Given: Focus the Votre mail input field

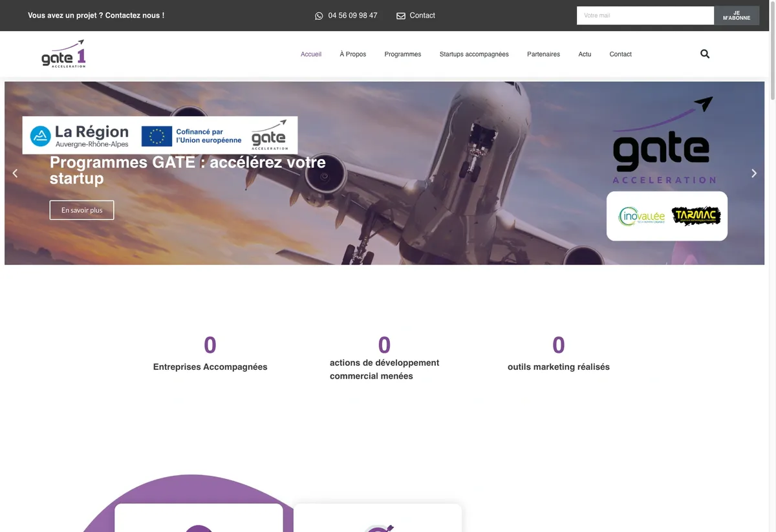Looking at the screenshot, I should click(x=645, y=16).
